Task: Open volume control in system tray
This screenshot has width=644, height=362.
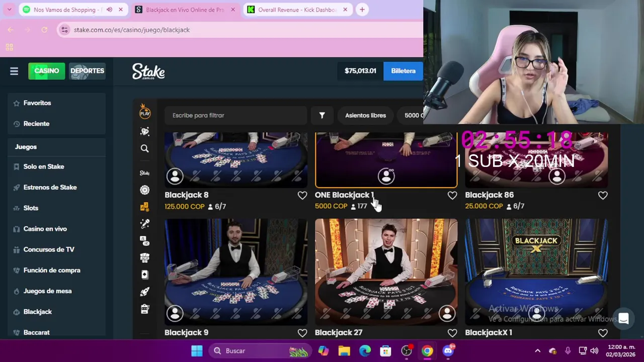Action: (594, 351)
